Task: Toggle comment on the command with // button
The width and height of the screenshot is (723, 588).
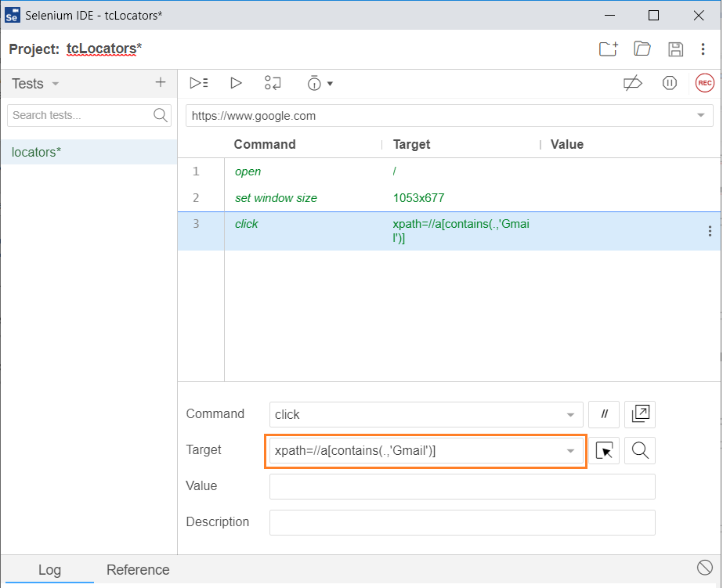Action: coord(604,414)
